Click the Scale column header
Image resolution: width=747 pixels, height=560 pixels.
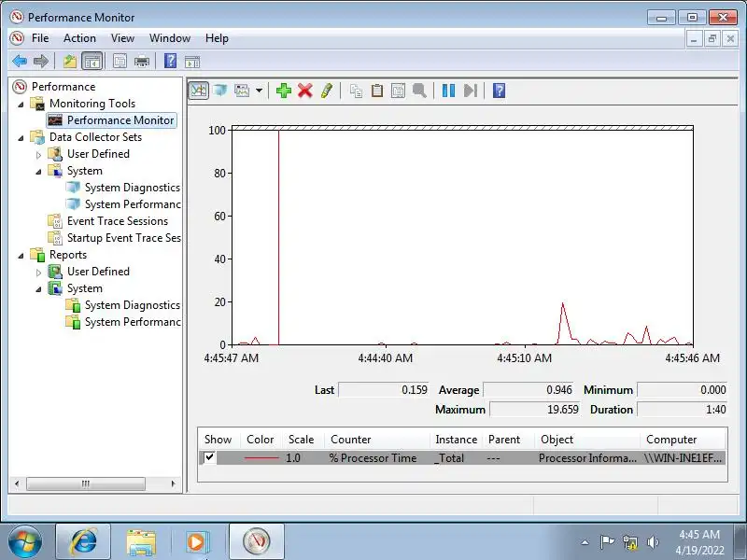[303, 439]
